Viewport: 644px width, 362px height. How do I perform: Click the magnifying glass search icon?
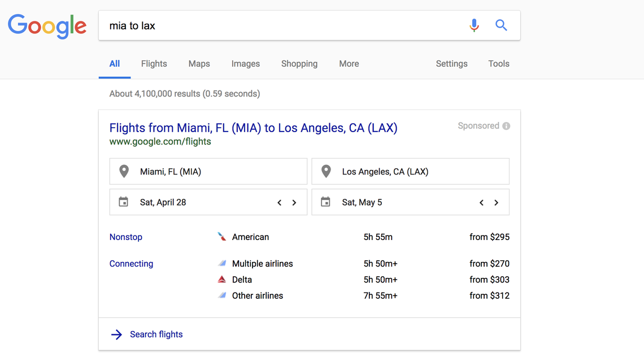click(501, 25)
